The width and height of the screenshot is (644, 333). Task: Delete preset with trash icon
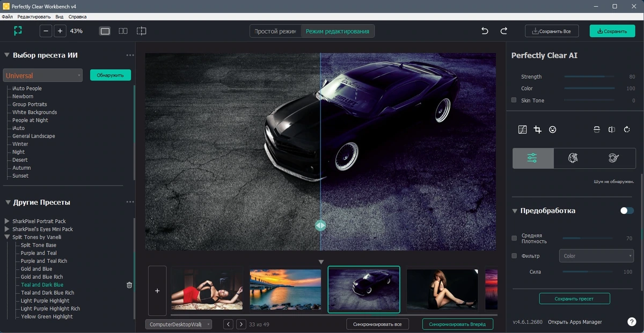[129, 285]
